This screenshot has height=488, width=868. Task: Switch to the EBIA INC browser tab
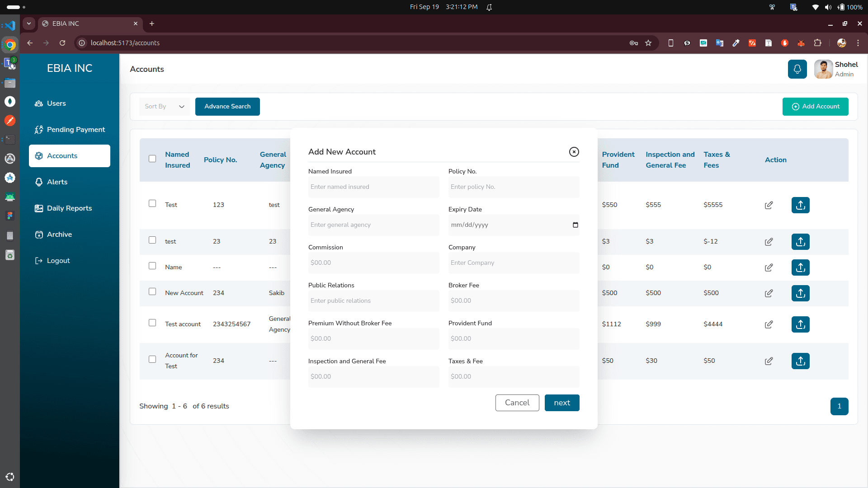[81, 23]
